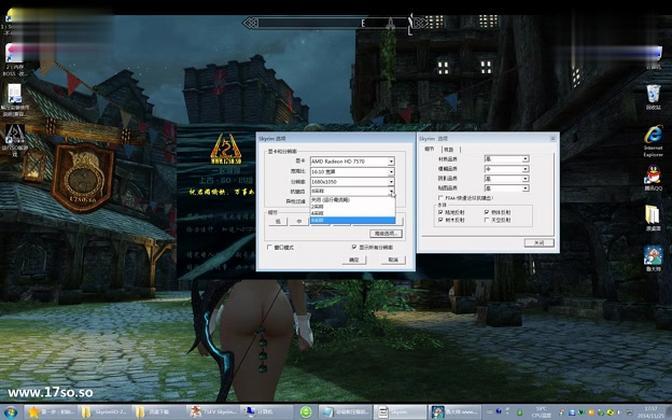Enable the windowed mode checkbox
Viewport: 672px width, 420px height.
pyautogui.click(x=269, y=247)
